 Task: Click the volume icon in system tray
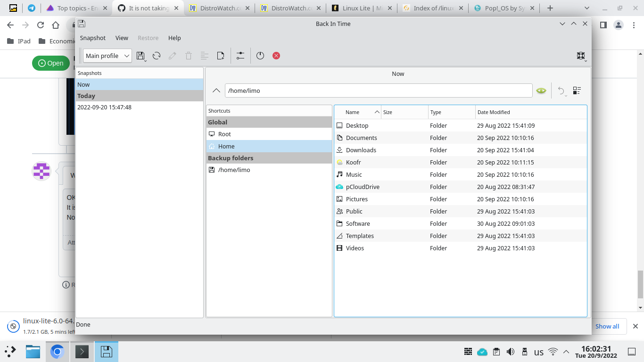[x=511, y=352]
